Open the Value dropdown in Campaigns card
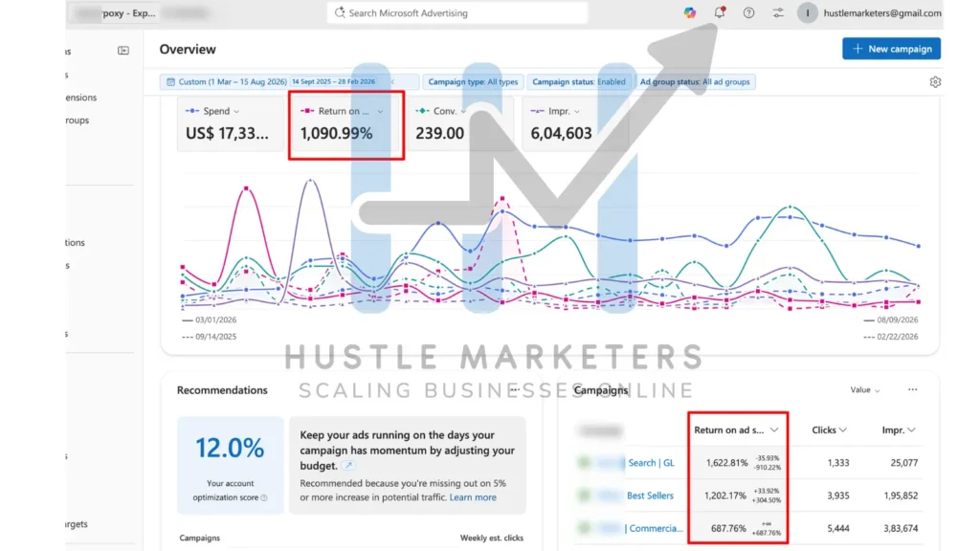 pos(865,390)
